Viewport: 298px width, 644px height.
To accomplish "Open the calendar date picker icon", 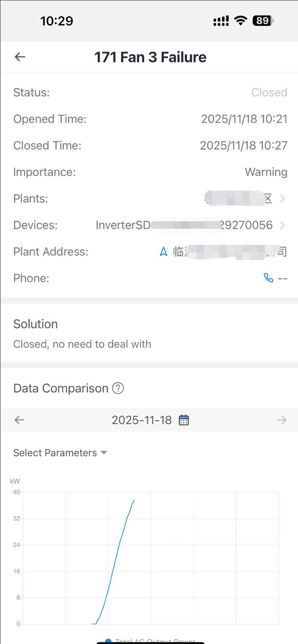I will coord(184,420).
